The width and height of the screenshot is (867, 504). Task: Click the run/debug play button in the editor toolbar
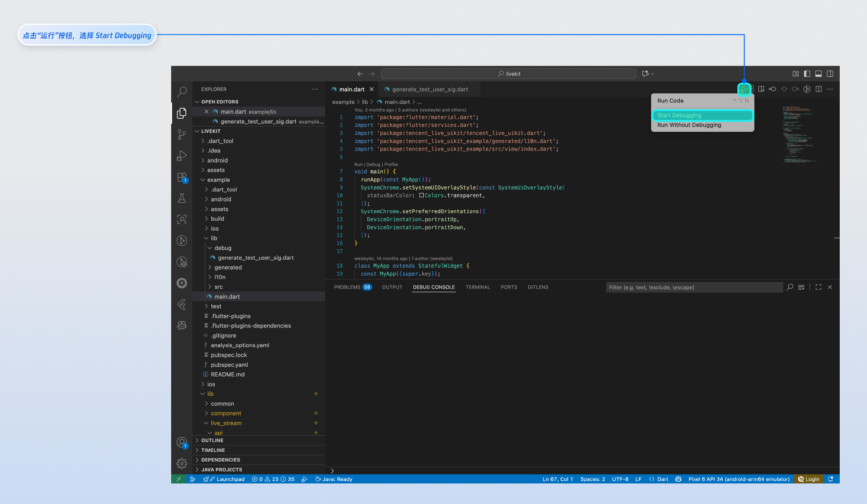click(x=744, y=89)
